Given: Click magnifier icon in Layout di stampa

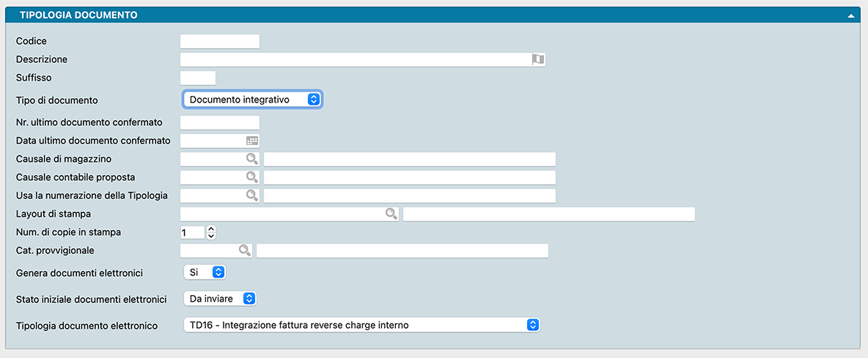Looking at the screenshot, I should pyautogui.click(x=391, y=214).
